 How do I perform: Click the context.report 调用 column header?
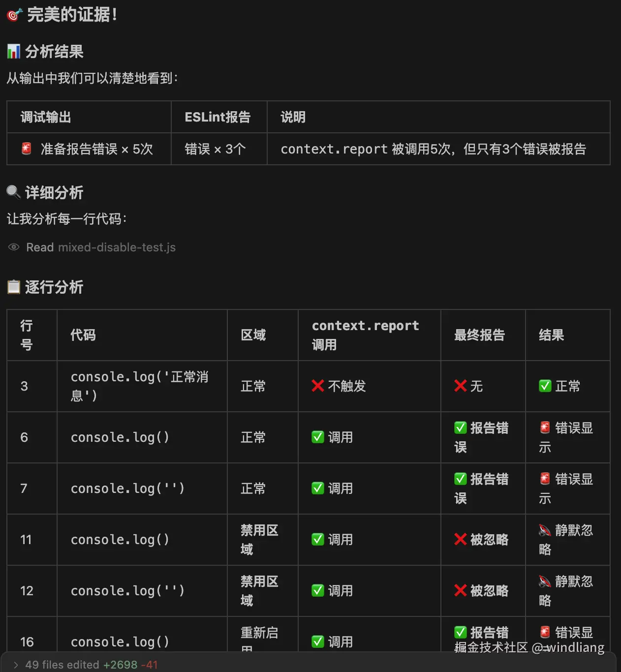[365, 335]
